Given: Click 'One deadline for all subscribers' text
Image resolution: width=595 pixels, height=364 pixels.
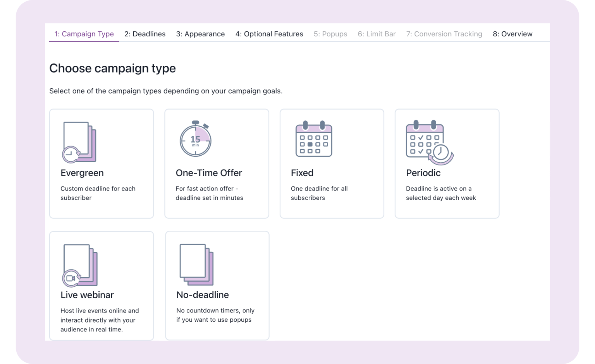Looking at the screenshot, I should point(319,193).
